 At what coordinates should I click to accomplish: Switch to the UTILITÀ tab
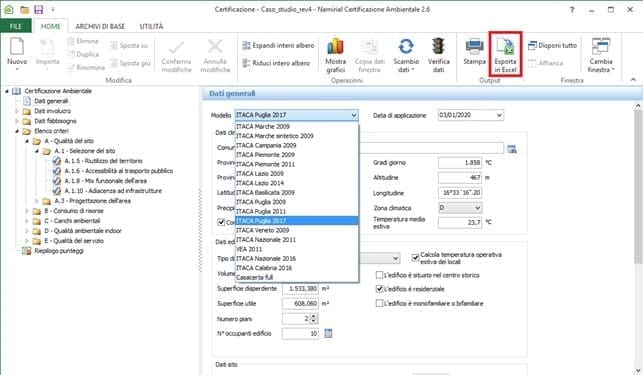coord(151,26)
